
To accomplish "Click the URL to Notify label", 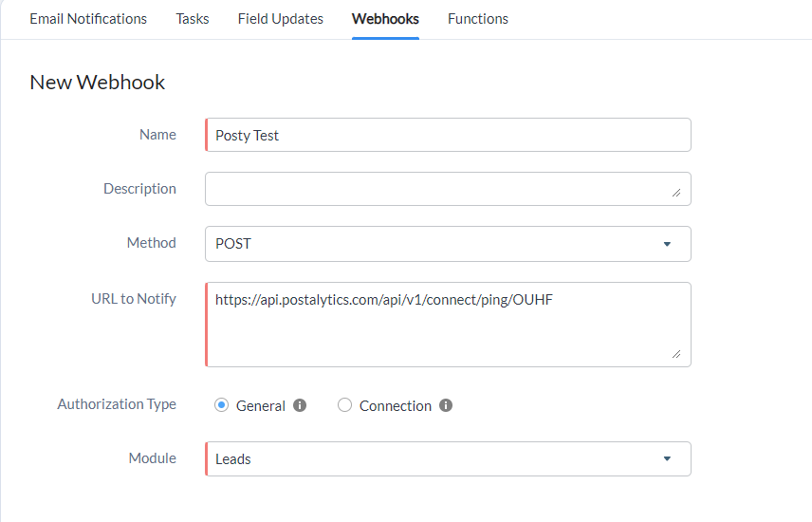I will (134, 299).
